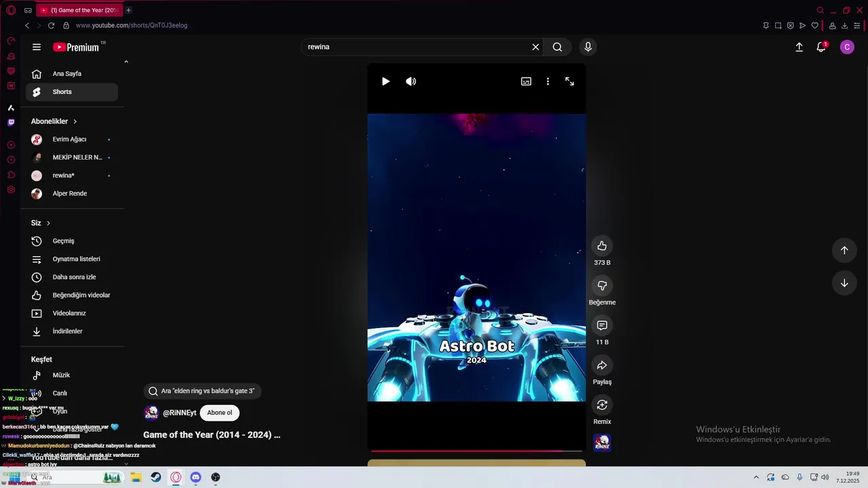Open the GX Corner gamepad tab icon

click(28, 10)
